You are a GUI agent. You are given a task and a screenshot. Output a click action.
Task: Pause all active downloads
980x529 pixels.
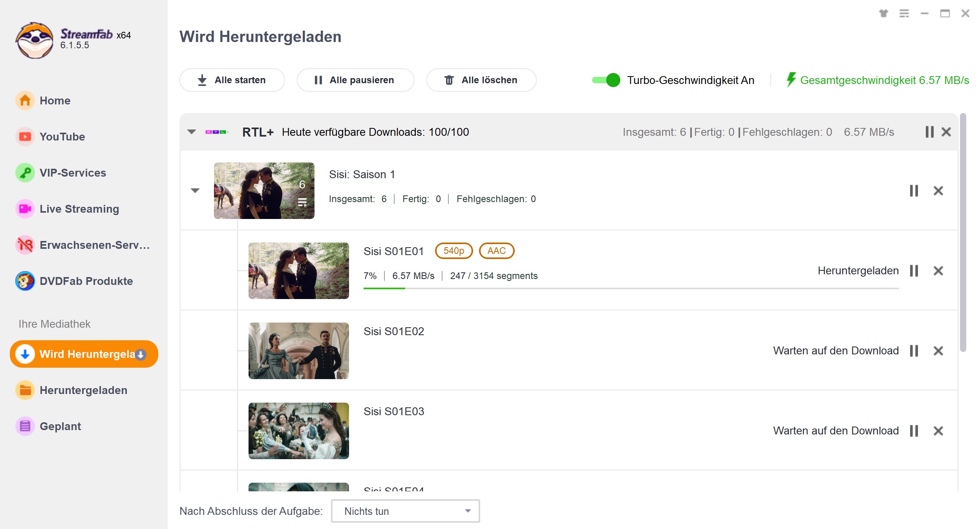[x=355, y=80]
